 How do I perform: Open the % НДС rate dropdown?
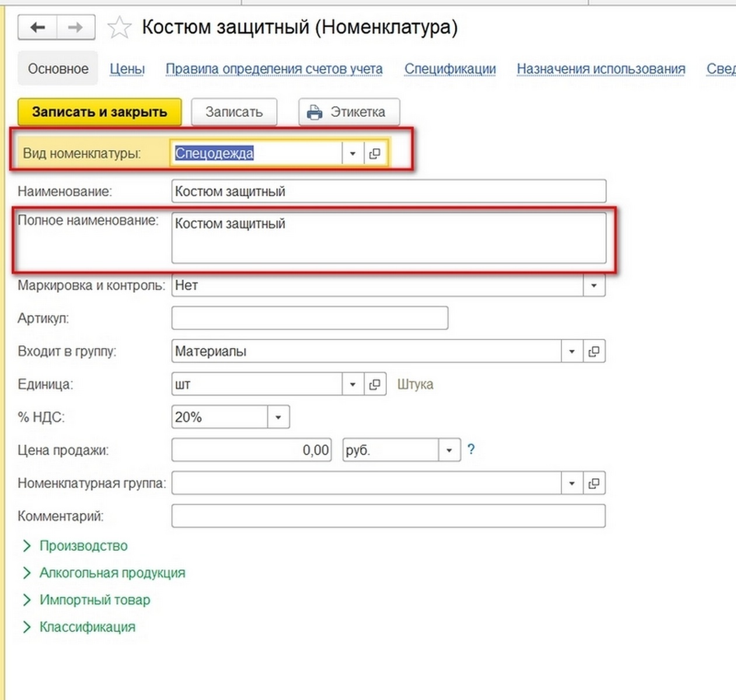click(278, 417)
